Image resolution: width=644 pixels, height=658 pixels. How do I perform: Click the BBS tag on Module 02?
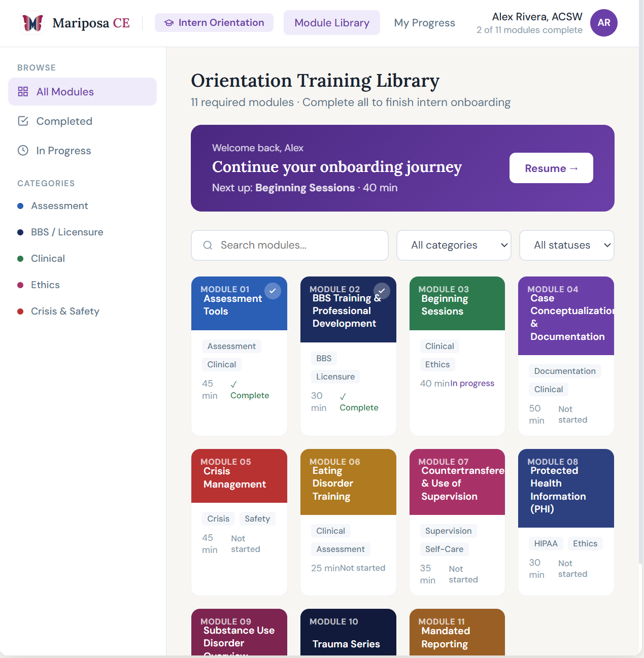coord(324,358)
